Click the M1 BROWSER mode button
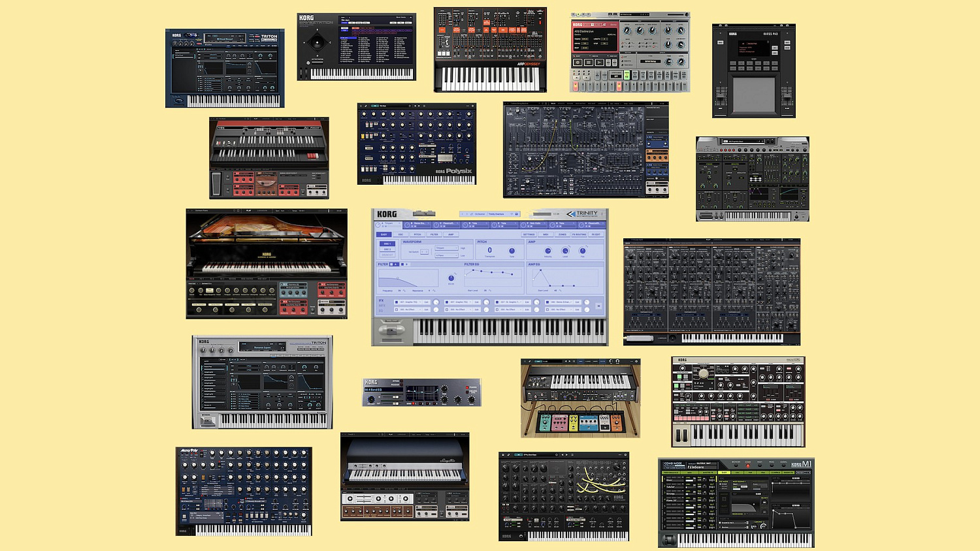980x551 pixels. click(x=736, y=465)
